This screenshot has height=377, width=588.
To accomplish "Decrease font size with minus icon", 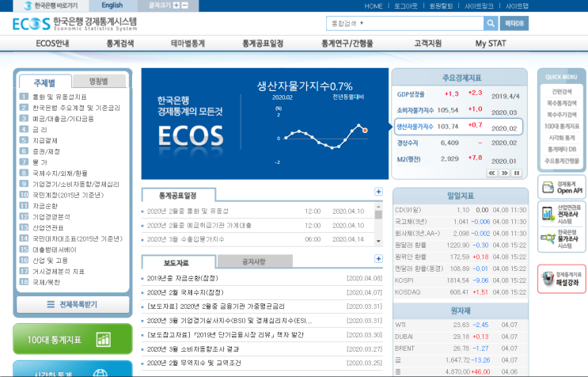I will tap(184, 6).
